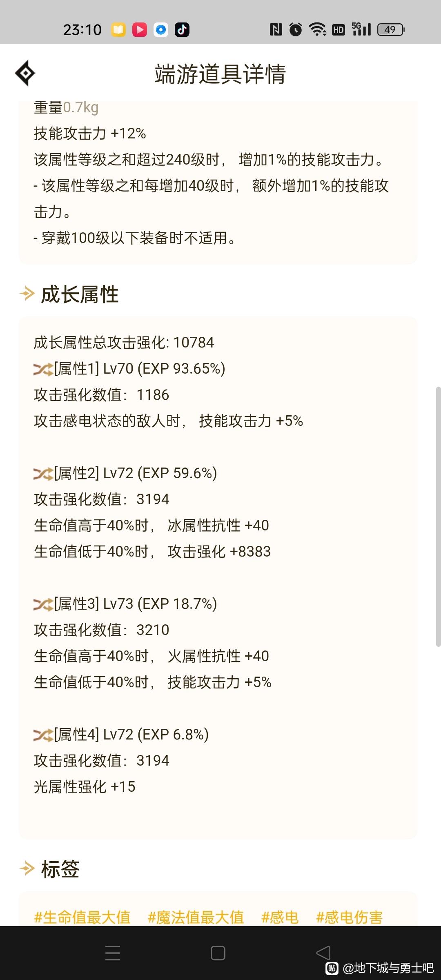The image size is (441, 980).
Task: Open the #魔法值最大值 tag
Action: click(x=196, y=917)
